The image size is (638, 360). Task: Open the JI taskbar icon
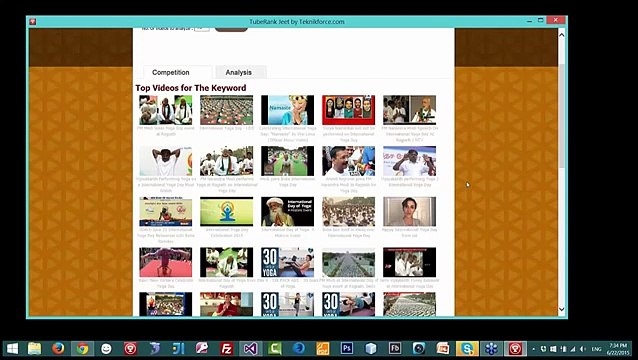click(x=178, y=349)
